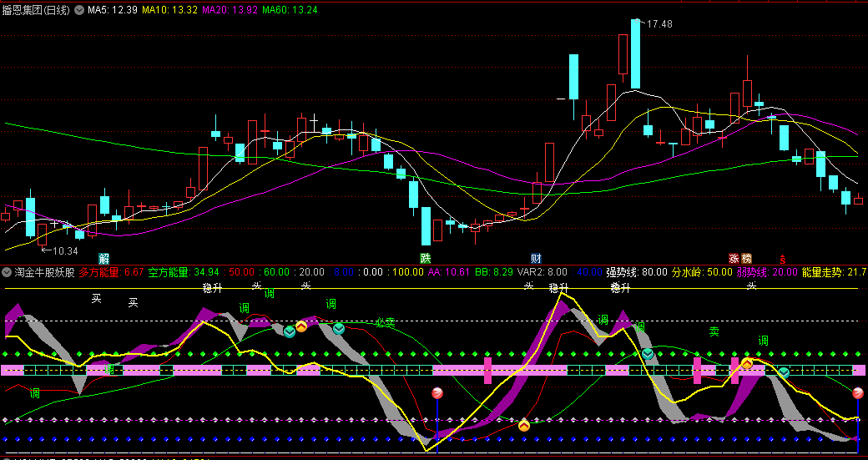Click the 空方能量 indicator value label
Viewport: 868px width, 460px height.
(184, 272)
